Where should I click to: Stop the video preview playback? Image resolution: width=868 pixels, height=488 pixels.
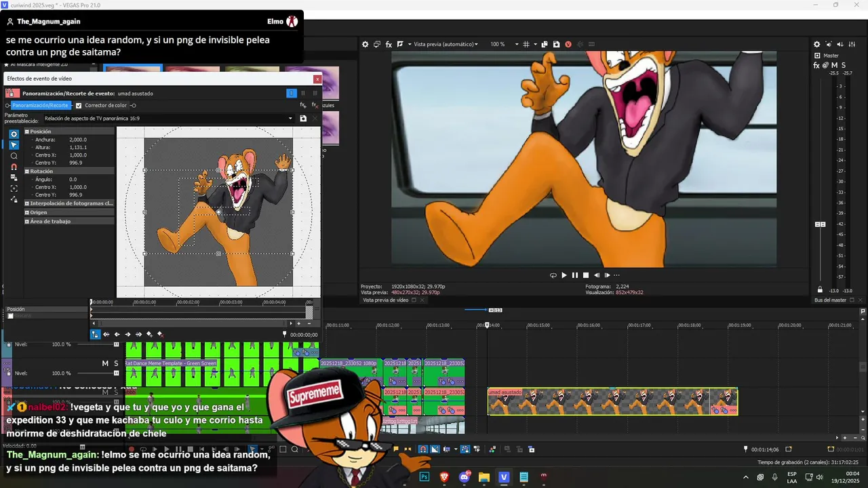click(586, 275)
